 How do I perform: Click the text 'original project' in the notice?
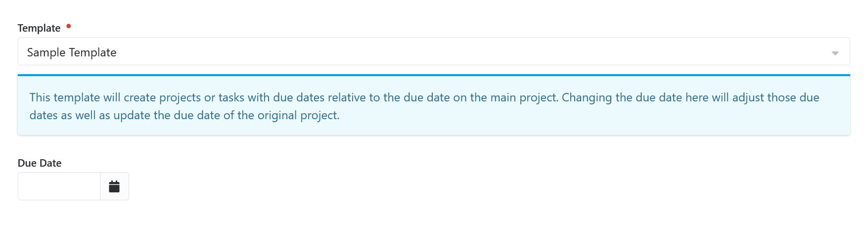coord(298,115)
